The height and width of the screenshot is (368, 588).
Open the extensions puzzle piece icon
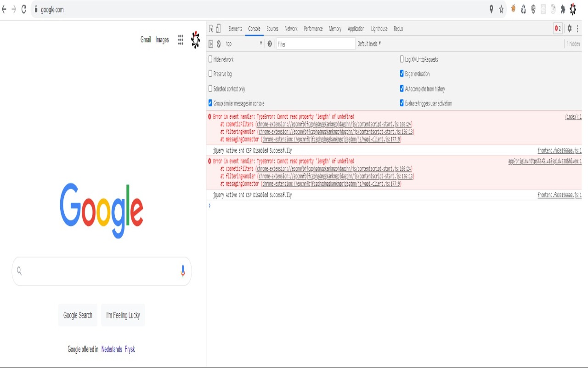click(563, 9)
